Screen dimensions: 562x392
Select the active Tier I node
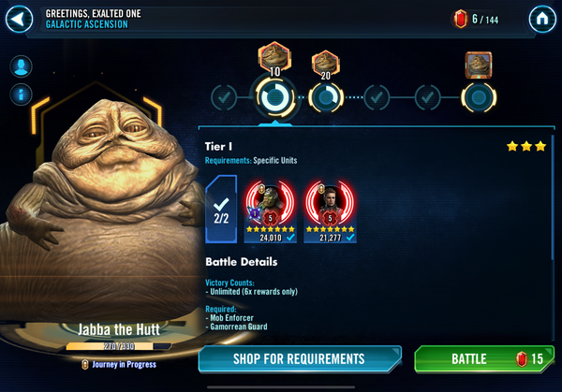[x=274, y=97]
